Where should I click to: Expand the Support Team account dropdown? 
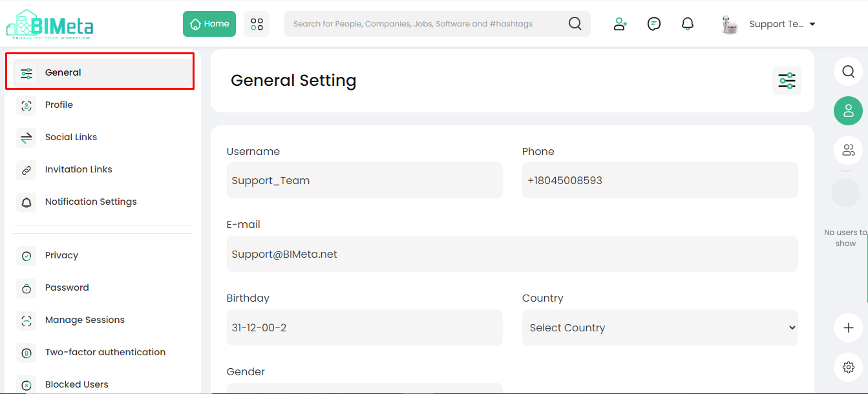click(x=782, y=24)
